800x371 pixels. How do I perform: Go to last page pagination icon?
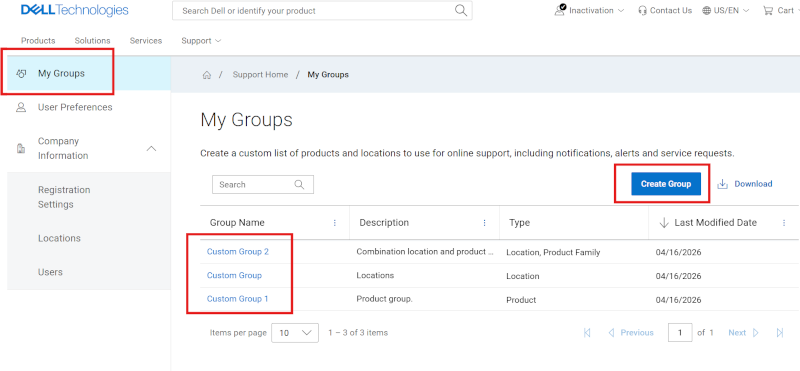point(780,333)
